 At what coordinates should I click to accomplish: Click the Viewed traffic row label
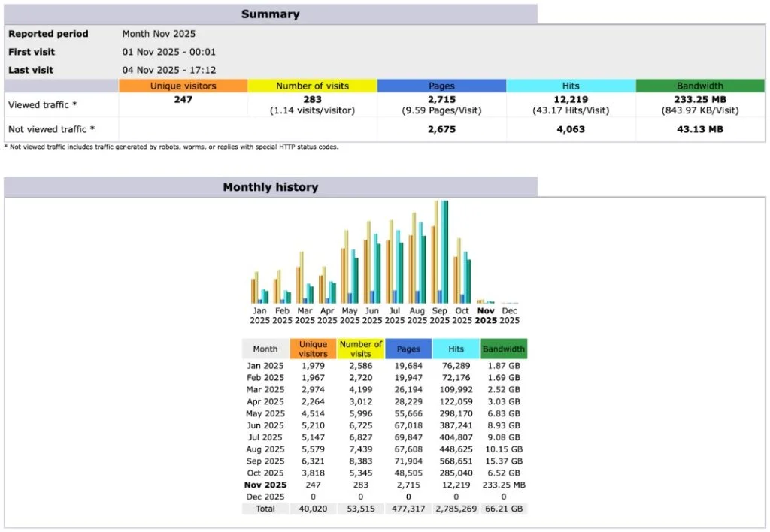[x=43, y=104]
